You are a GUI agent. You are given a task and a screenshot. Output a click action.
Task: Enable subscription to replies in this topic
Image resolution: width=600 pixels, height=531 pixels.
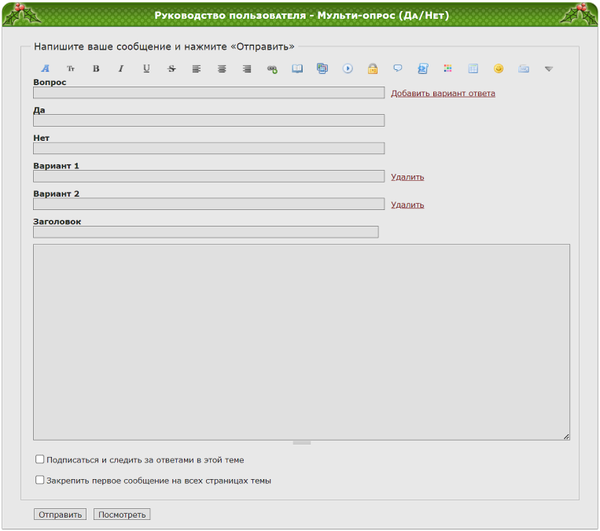coord(40,460)
